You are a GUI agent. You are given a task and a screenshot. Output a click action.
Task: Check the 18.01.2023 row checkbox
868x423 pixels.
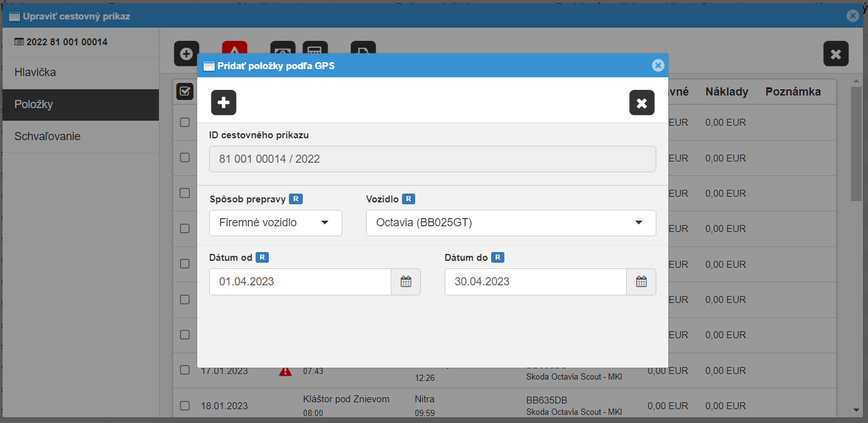(x=185, y=405)
